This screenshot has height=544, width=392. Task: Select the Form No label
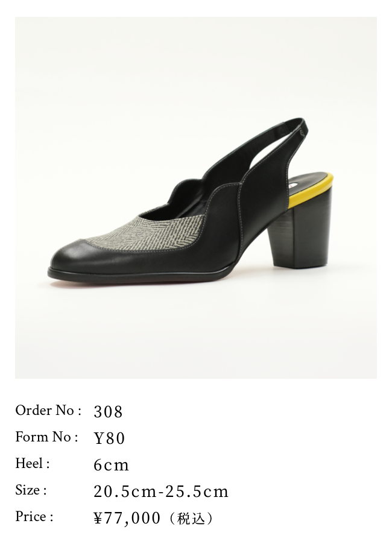tap(46, 437)
